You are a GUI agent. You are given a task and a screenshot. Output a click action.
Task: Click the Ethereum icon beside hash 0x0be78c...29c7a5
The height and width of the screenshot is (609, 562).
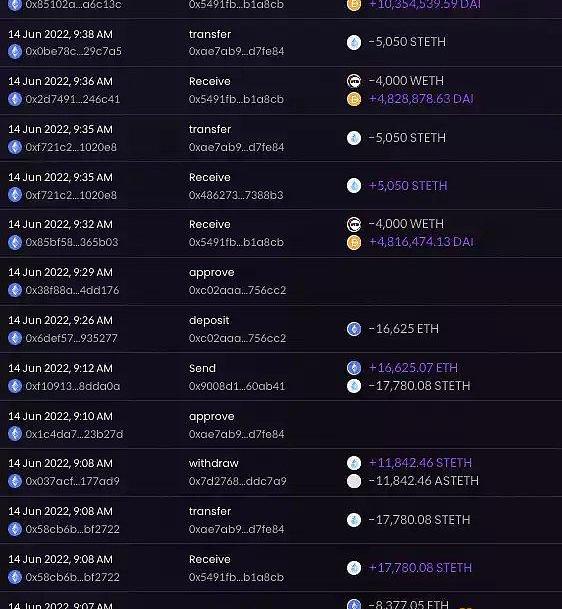[15, 51]
